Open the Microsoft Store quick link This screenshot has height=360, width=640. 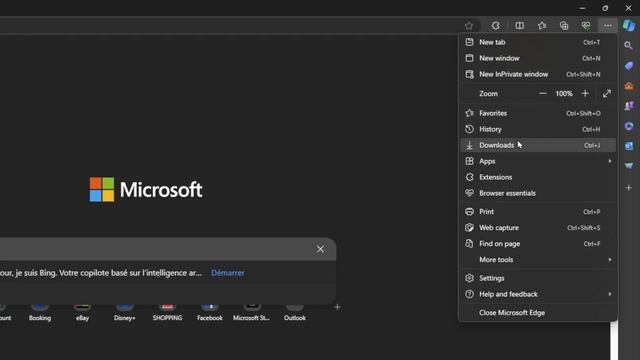pyautogui.click(x=251, y=313)
